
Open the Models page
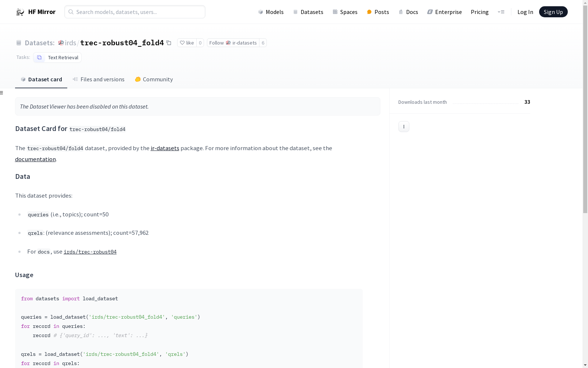coord(271,12)
